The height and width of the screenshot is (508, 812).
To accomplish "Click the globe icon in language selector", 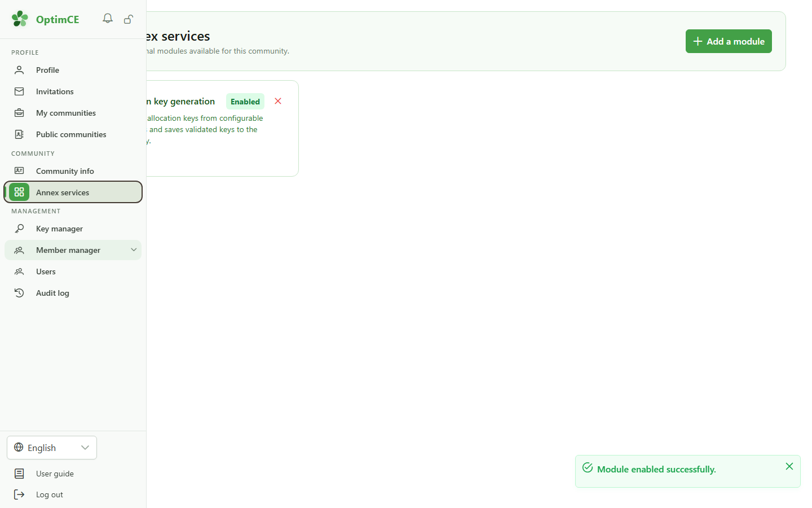I will (19, 448).
